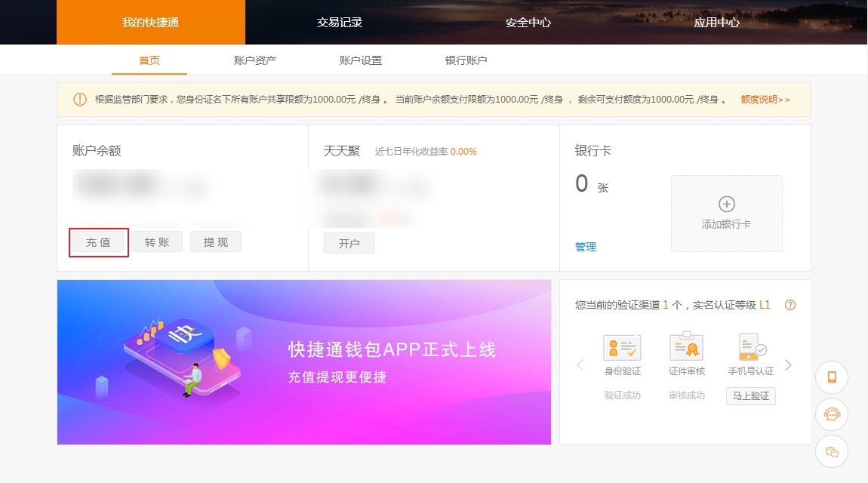This screenshot has width=868, height=483.
Task: Open the 管理 link under 银行卡
Action: 586,247
